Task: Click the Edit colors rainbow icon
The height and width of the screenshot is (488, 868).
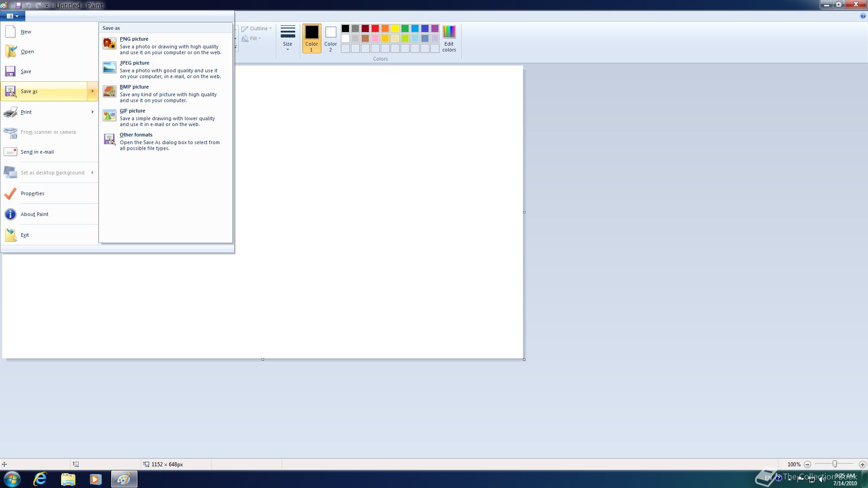Action: pos(449,33)
